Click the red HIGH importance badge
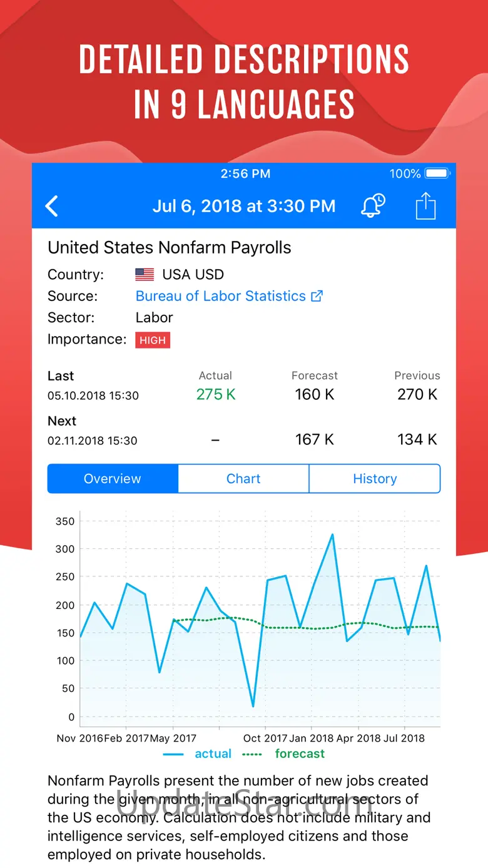Screen dimensions: 488x868 (153, 340)
